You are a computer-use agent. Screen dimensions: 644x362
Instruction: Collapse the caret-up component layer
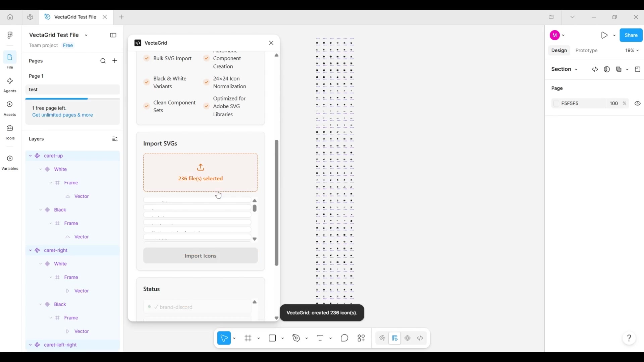(30, 156)
